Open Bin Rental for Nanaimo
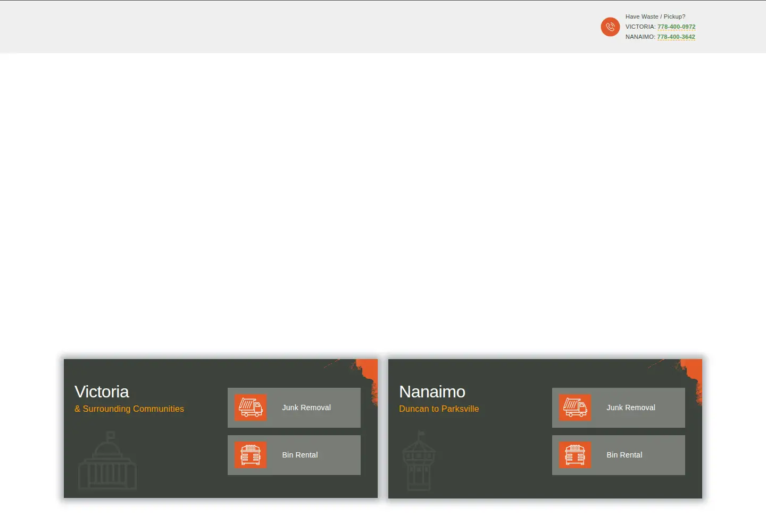This screenshot has height=532, width=766. pos(619,455)
